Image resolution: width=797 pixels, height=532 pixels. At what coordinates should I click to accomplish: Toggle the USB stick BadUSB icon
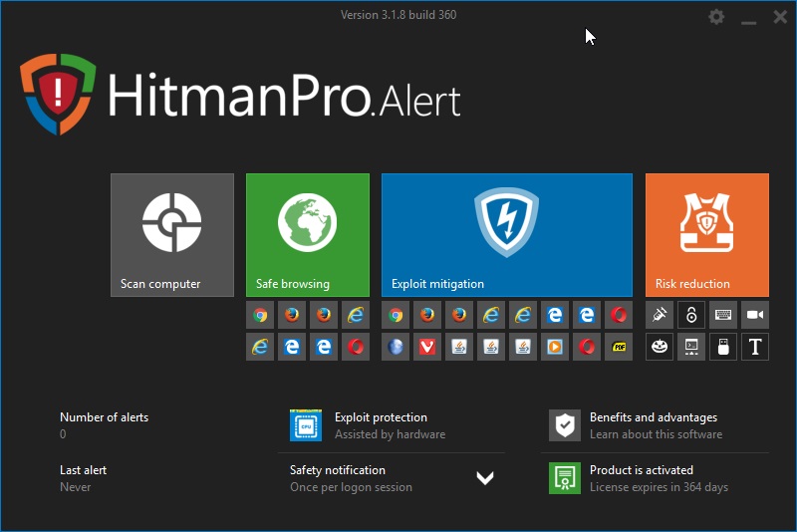click(723, 347)
